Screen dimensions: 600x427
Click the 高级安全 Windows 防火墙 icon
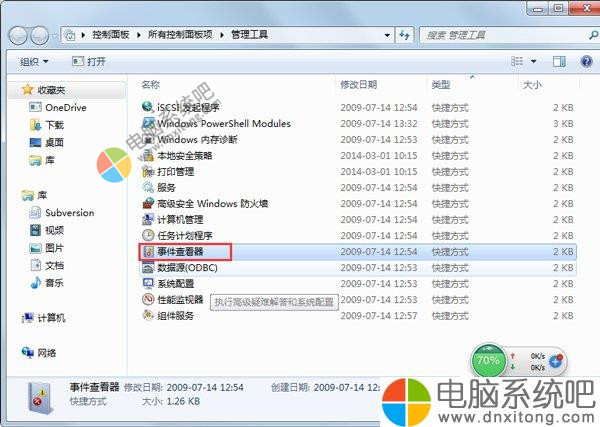[148, 203]
